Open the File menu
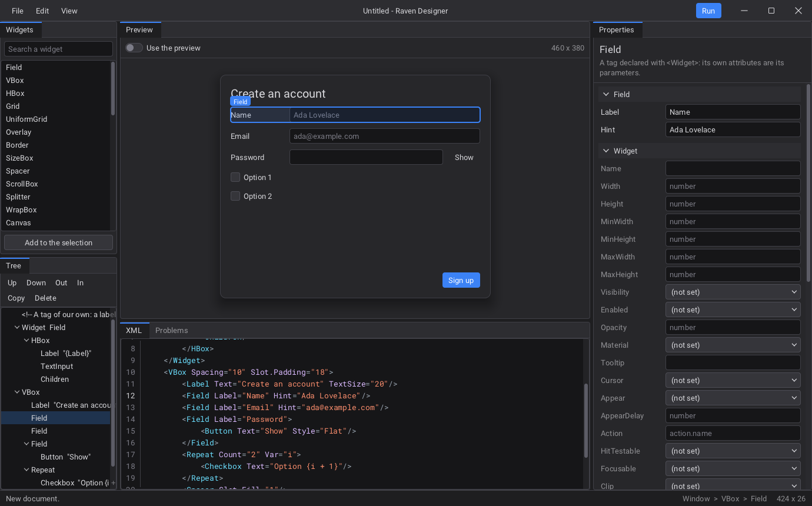The height and width of the screenshot is (506, 812). click(18, 11)
